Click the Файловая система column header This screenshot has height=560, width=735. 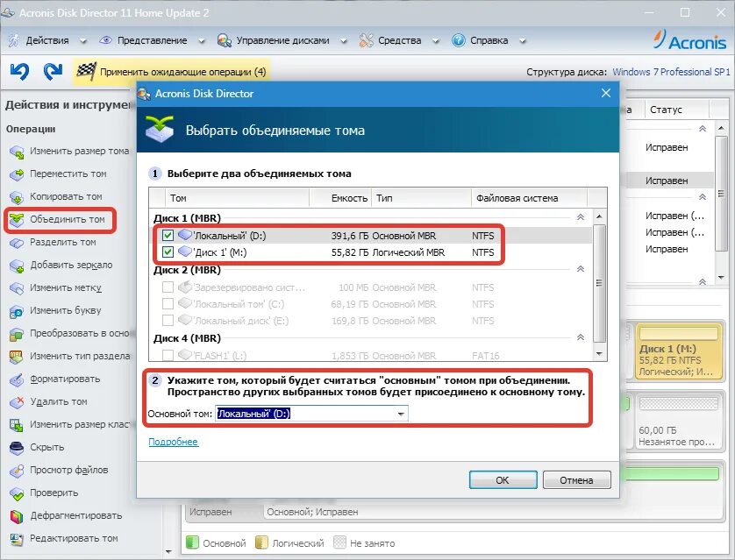pyautogui.click(x=529, y=198)
